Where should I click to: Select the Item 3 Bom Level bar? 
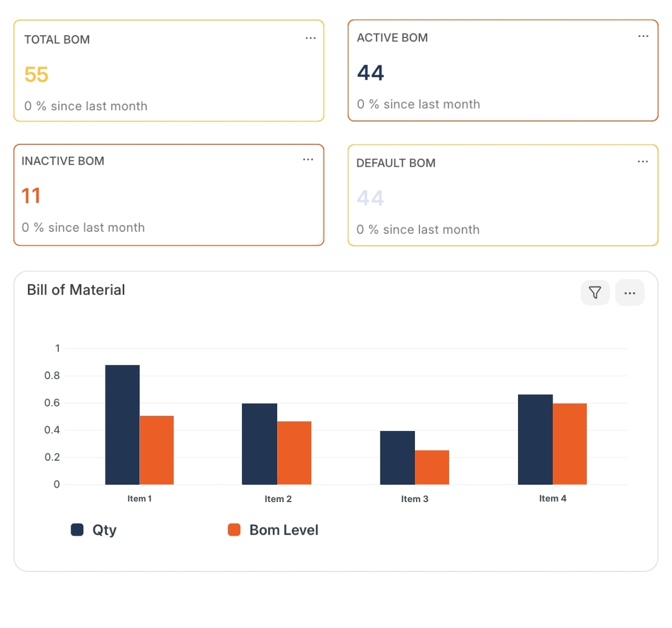(x=432, y=467)
